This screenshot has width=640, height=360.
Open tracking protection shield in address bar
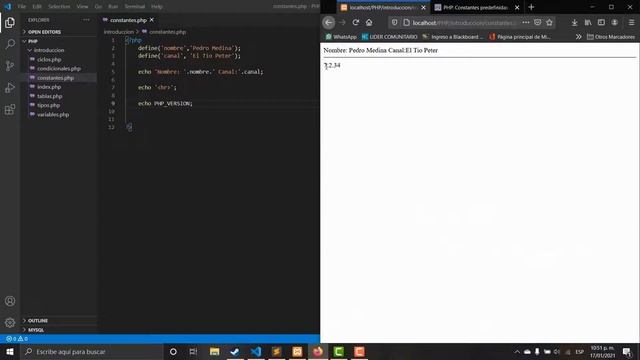click(x=394, y=22)
